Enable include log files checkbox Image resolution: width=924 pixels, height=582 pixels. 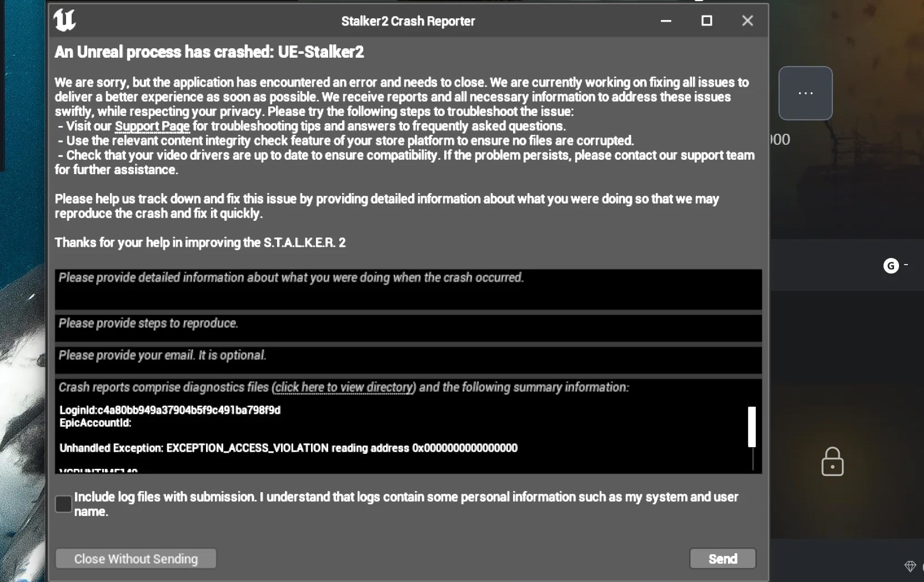(x=63, y=504)
